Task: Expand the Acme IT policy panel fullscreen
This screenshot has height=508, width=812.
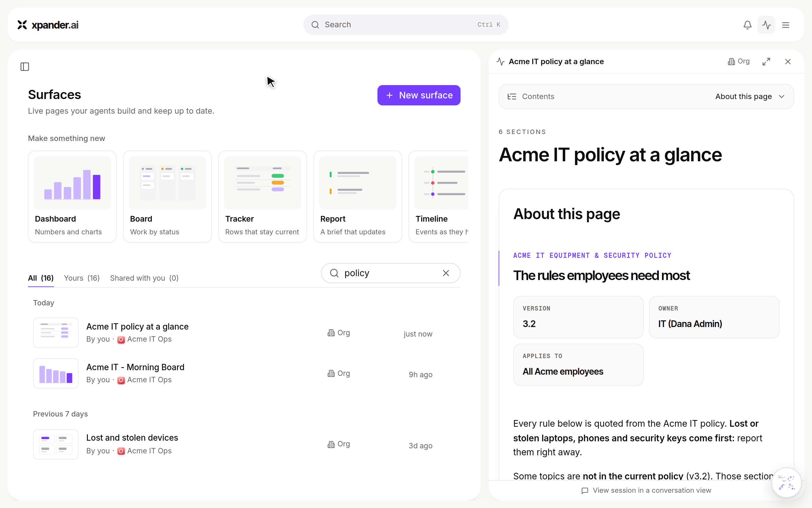Action: click(766, 62)
